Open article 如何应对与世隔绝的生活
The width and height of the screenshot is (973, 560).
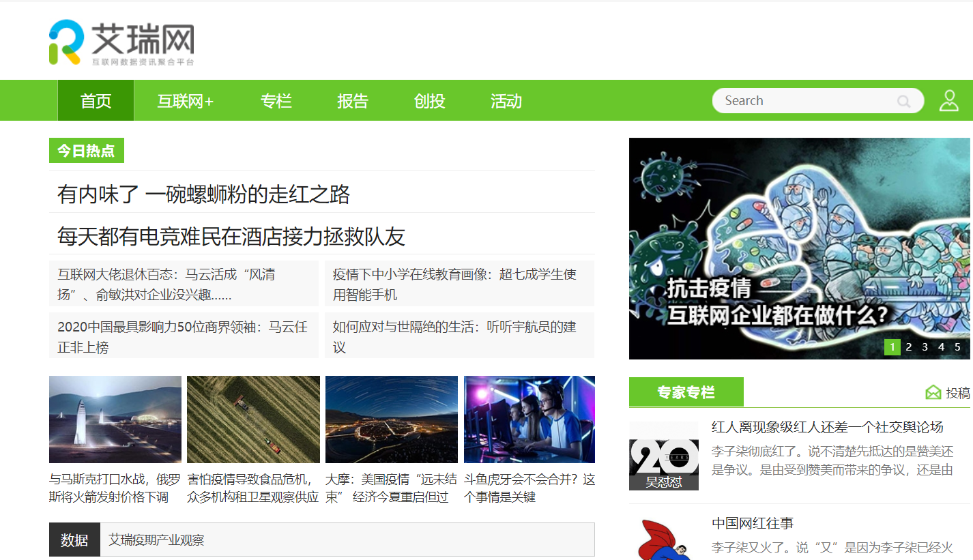click(459, 336)
